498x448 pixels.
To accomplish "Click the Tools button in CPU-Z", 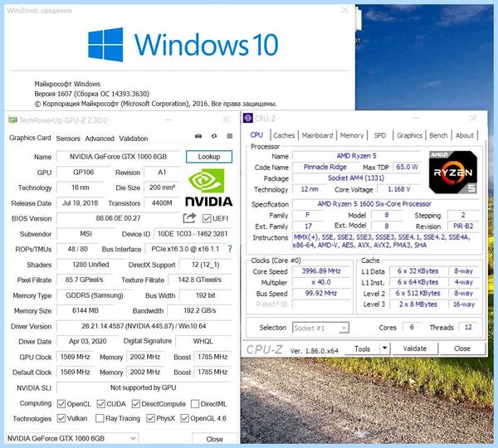I will 362,348.
